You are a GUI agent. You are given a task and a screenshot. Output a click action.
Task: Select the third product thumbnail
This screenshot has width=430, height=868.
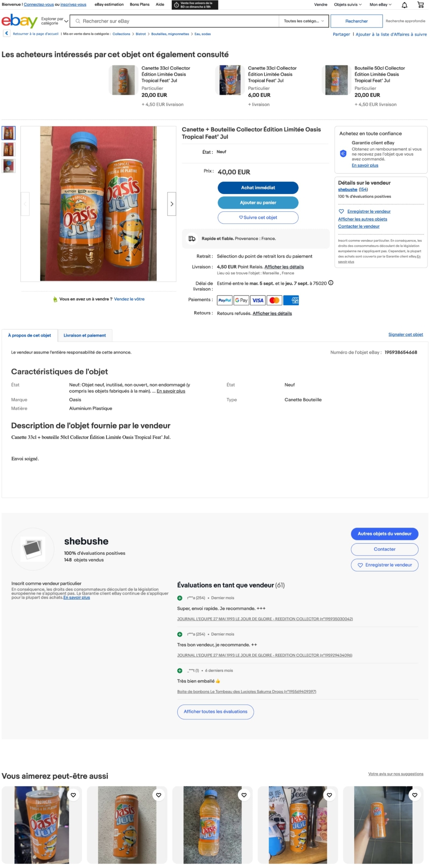8,166
